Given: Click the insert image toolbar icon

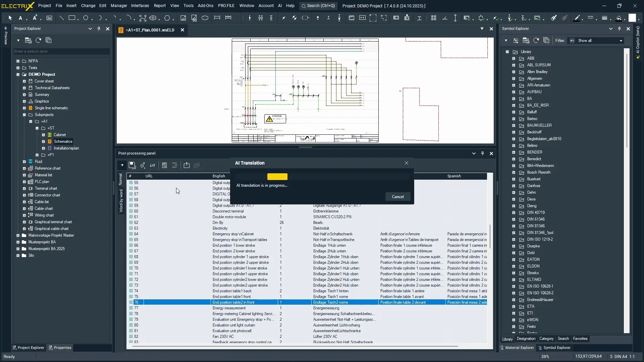Looking at the screenshot, I should tap(183, 18).
